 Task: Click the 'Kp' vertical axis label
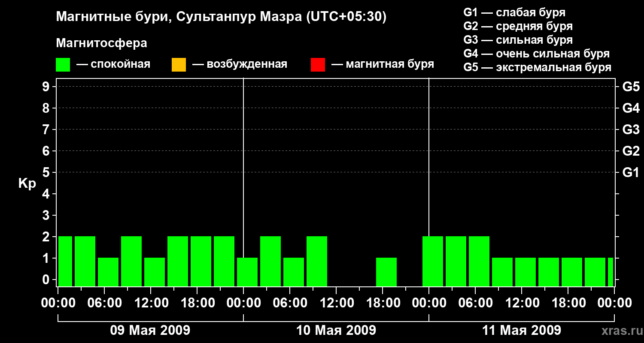pyautogui.click(x=27, y=184)
